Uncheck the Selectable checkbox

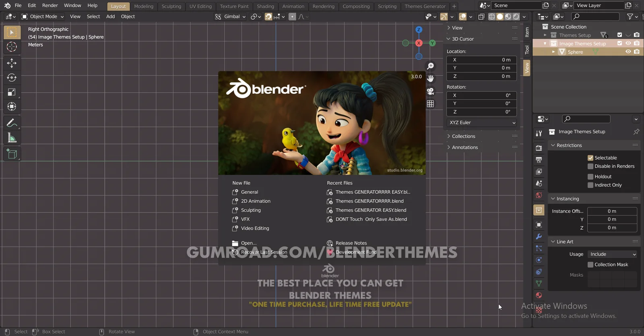pyautogui.click(x=590, y=158)
